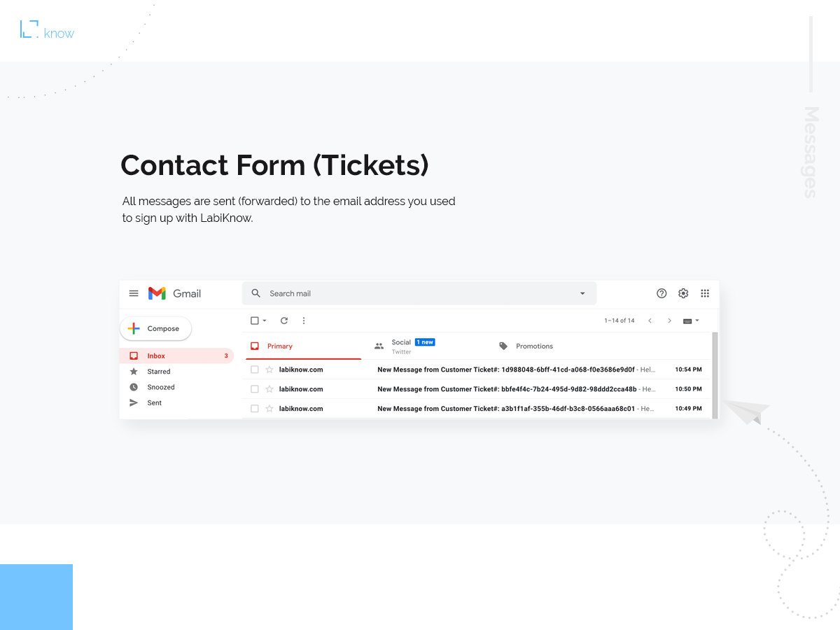The width and height of the screenshot is (840, 630).
Task: Open the Google apps grid icon
Action: [705, 293]
